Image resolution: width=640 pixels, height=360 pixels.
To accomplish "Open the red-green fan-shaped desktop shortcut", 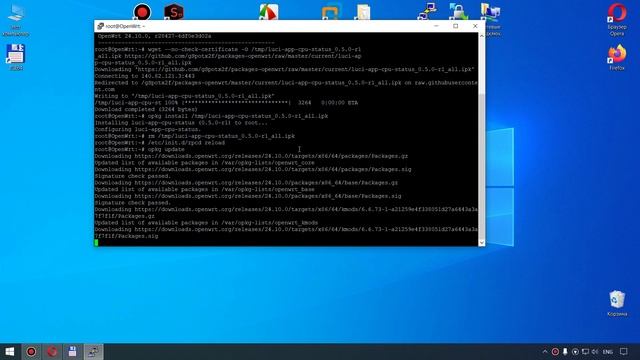I will (x=269, y=12).
